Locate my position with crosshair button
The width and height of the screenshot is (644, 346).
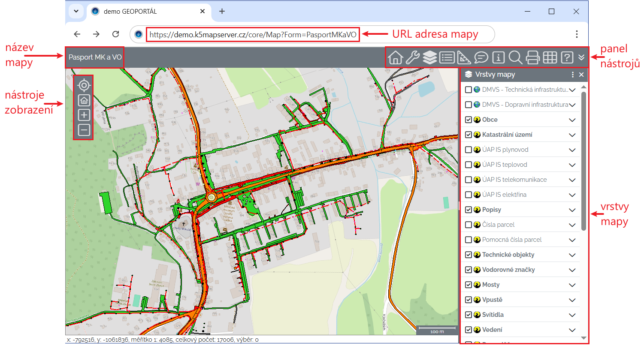[x=84, y=85]
